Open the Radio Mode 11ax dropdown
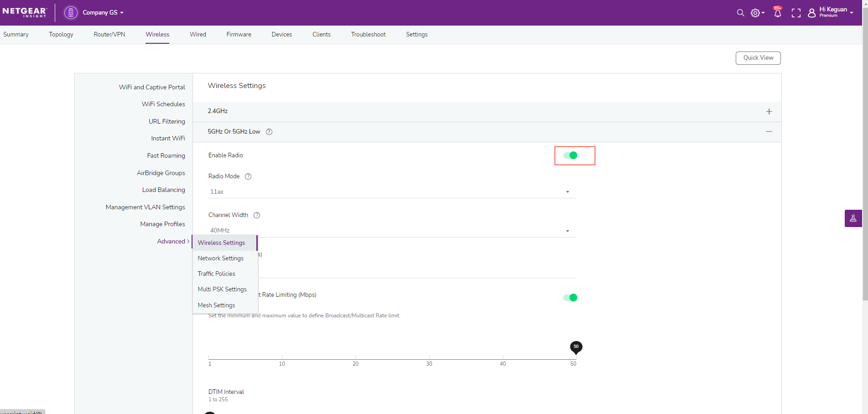The image size is (868, 414). point(392,192)
